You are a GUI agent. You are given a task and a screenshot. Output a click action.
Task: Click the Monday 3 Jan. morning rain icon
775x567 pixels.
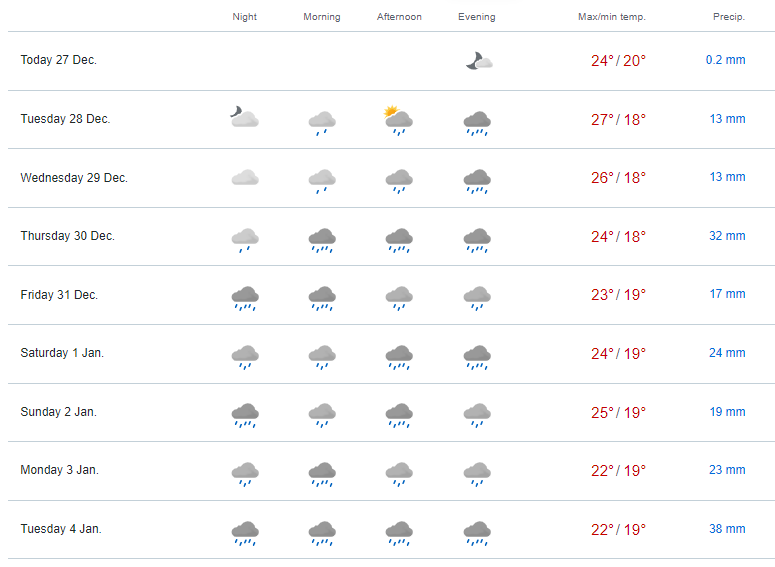tap(322, 475)
